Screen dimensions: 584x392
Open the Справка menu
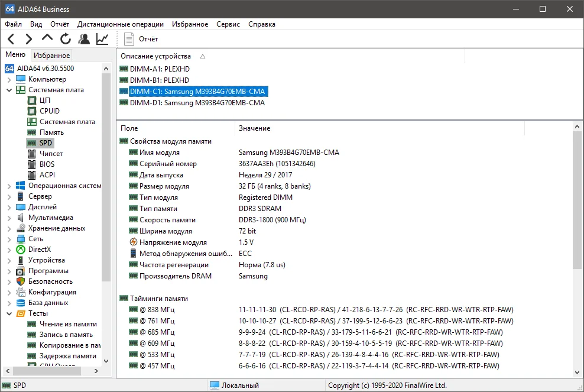(x=262, y=24)
